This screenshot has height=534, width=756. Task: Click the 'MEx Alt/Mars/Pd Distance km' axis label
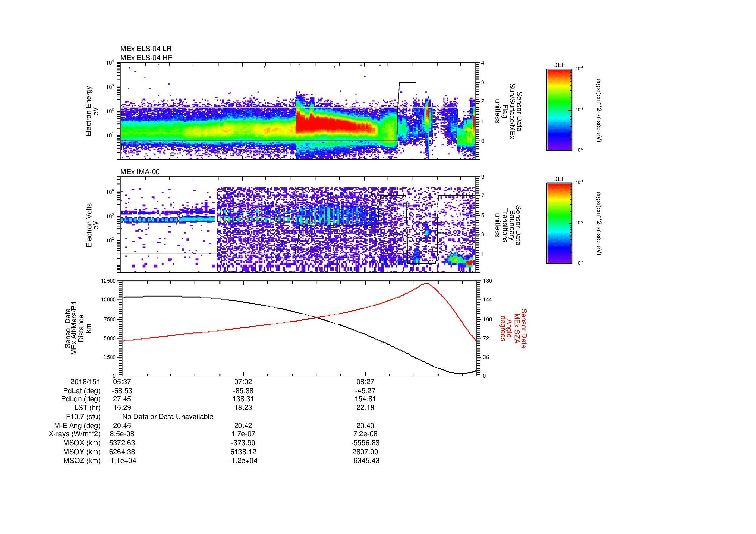coord(78,328)
